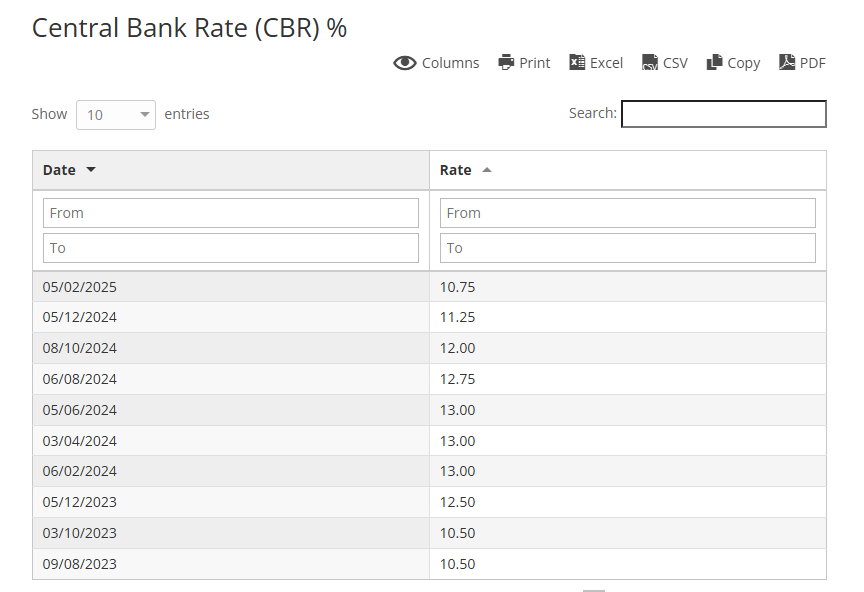Select date cell 05/02/2025
This screenshot has height=592, width=864.
231,287
